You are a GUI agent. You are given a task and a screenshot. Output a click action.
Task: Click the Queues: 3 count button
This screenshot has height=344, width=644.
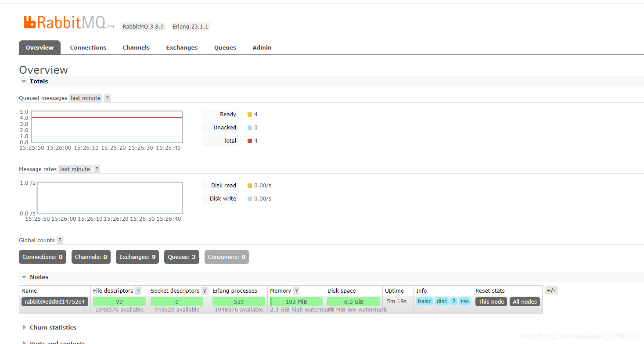coord(182,257)
